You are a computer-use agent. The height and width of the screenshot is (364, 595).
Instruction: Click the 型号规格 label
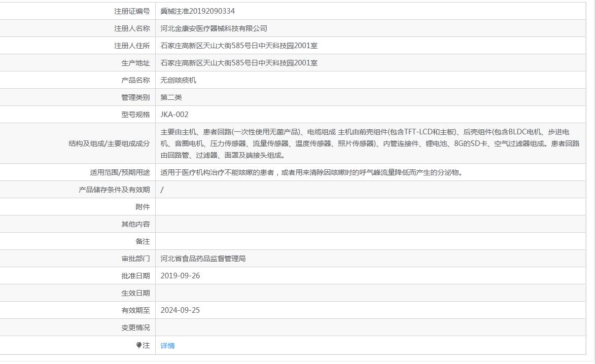[135, 115]
